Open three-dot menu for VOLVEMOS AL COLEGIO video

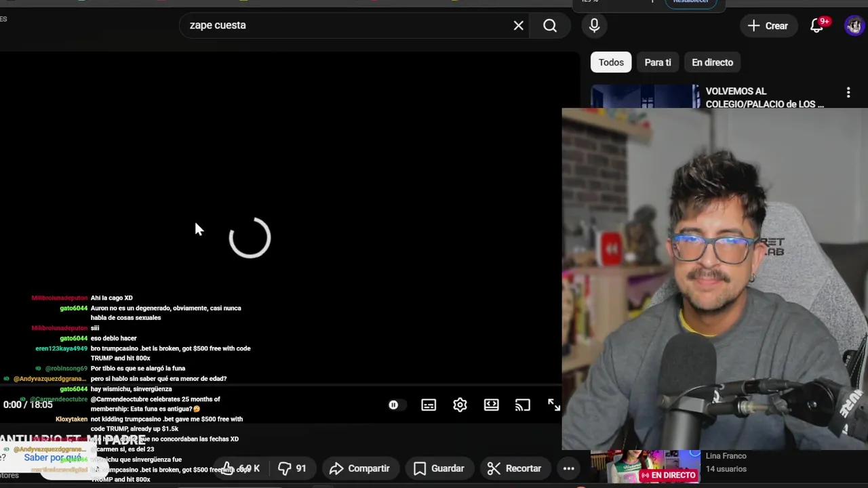point(848,93)
